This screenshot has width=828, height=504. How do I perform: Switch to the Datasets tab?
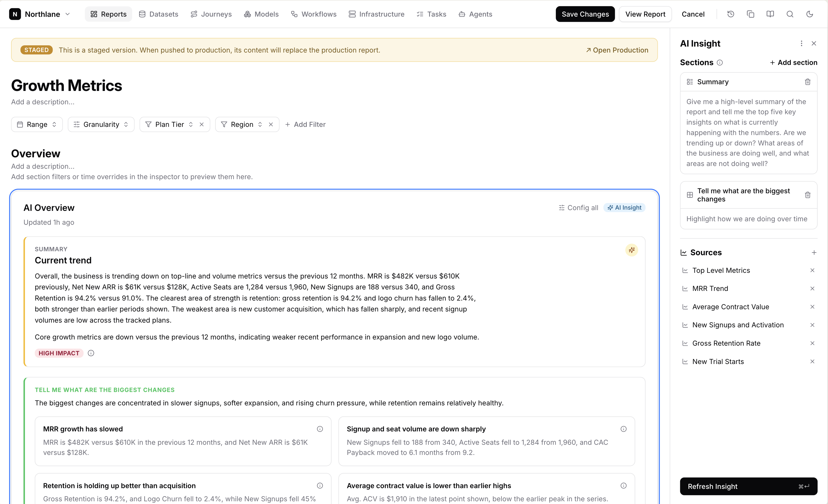tap(158, 14)
